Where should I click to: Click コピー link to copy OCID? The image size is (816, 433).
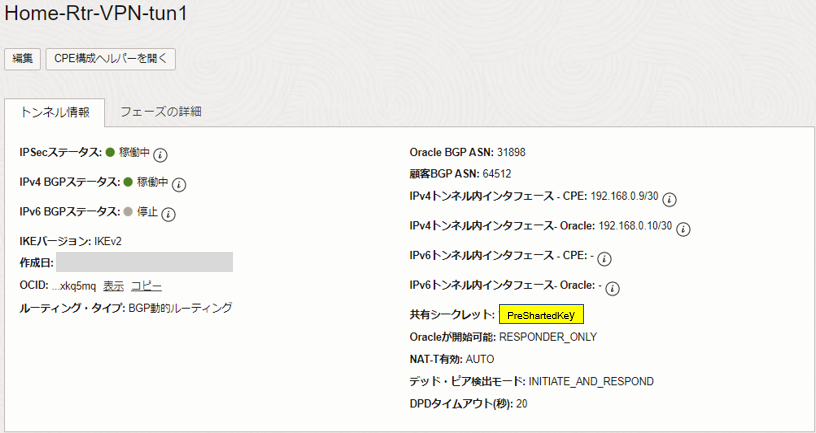pyautogui.click(x=146, y=286)
